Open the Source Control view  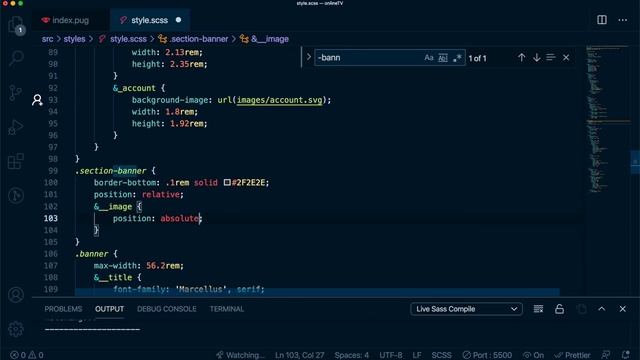(16, 93)
